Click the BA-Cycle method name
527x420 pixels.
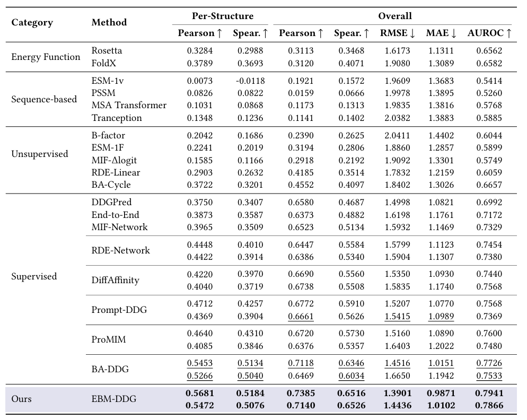(111, 185)
